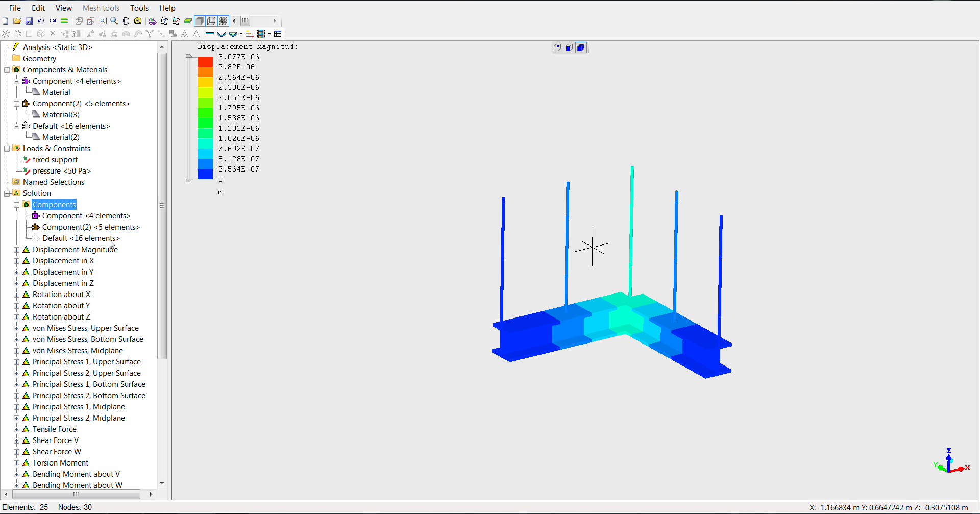Toggle shaded solid display mode
The width and height of the screenshot is (980, 514).
point(200,21)
